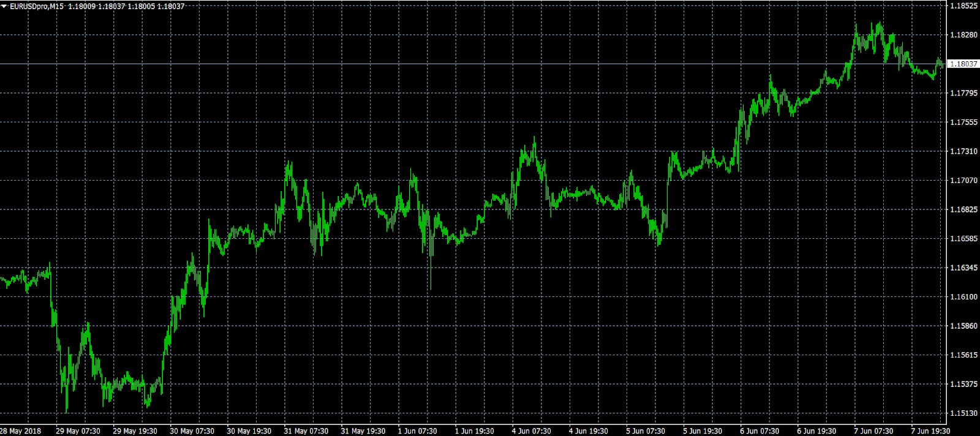Screen dimensions: 980x436
Task: Click the highlighted current price label 1.18037
Action: (x=963, y=64)
